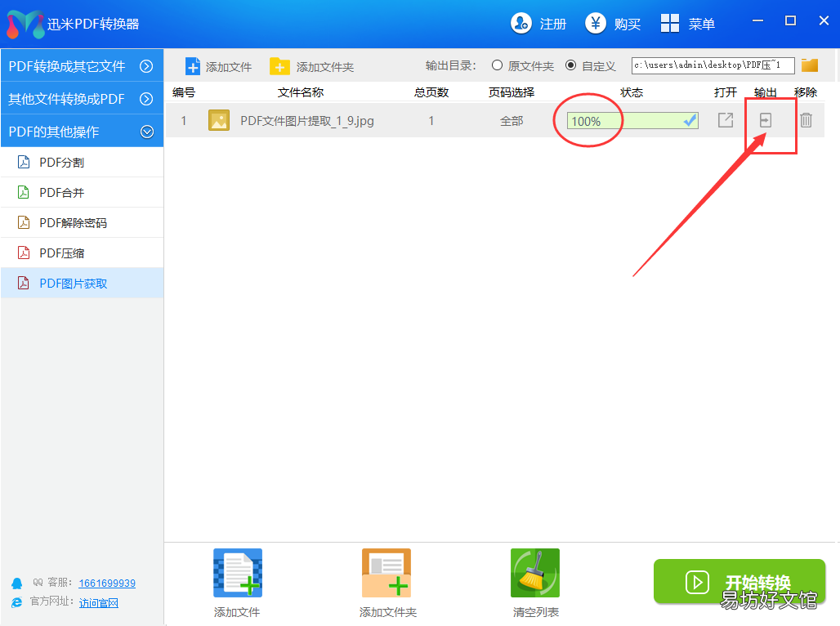Click the 注册 register label
This screenshot has height=626, width=840.
point(553,25)
